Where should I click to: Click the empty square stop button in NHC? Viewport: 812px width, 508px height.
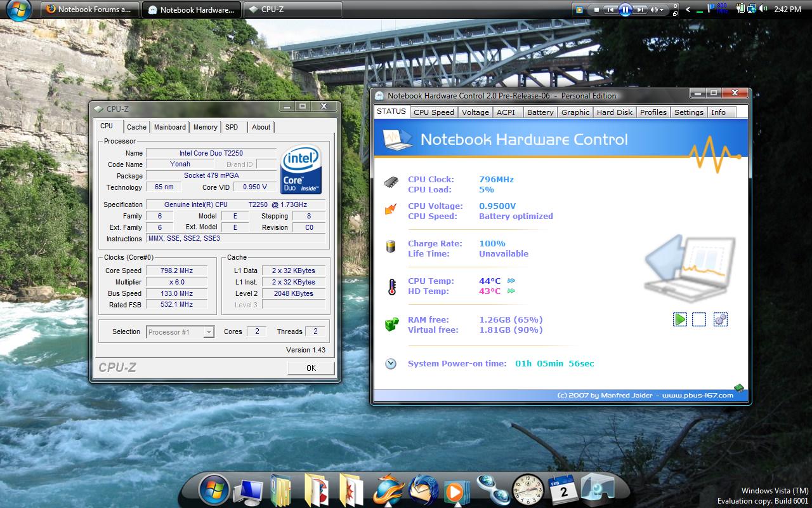(699, 319)
